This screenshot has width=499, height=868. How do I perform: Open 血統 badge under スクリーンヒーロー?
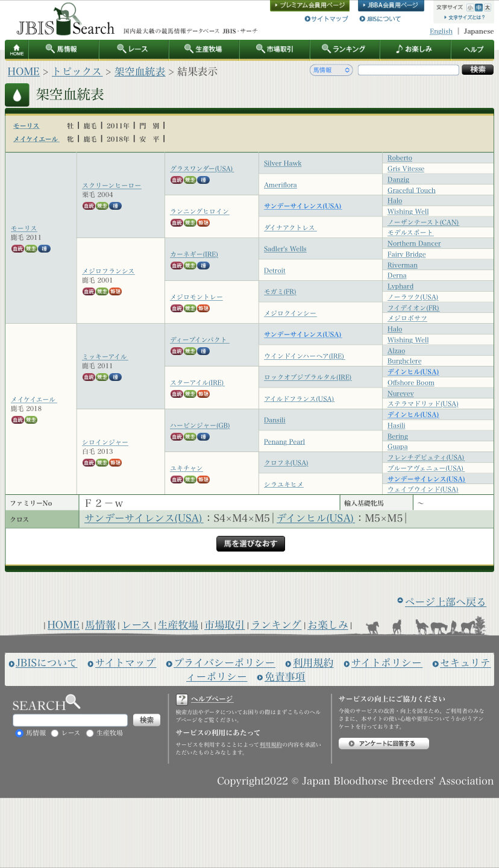point(89,206)
